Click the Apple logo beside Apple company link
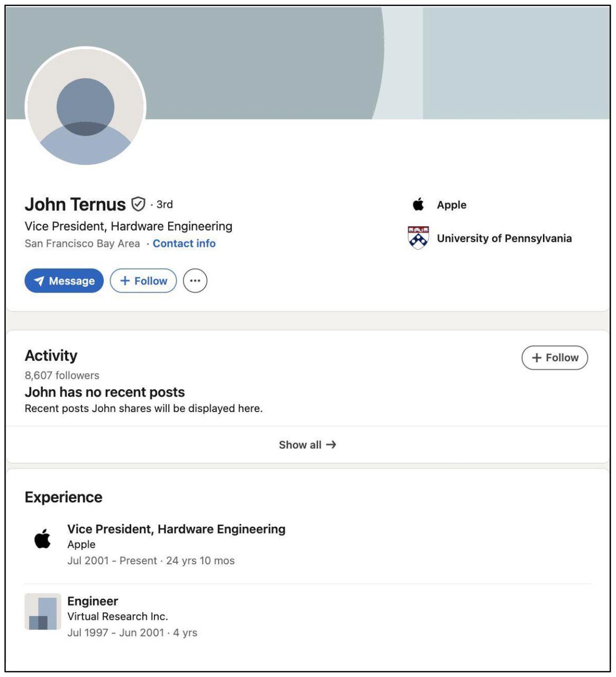This screenshot has width=616, height=677. [x=418, y=205]
